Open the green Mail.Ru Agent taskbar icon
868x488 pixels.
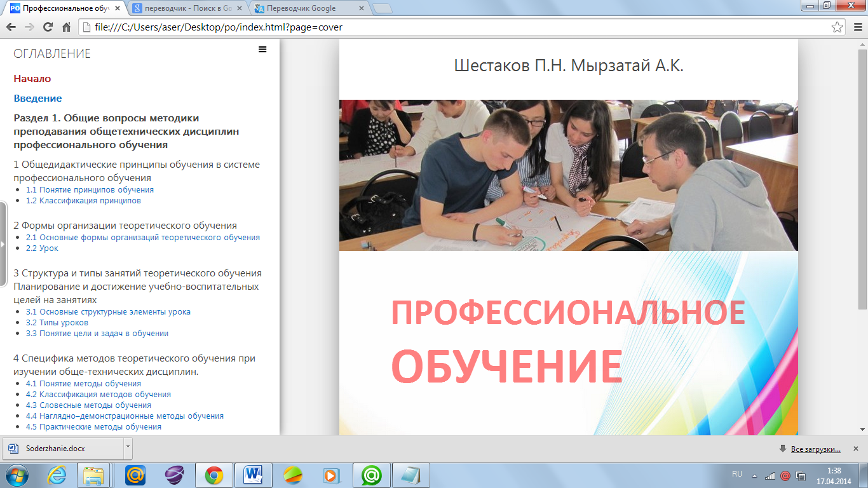(371, 475)
